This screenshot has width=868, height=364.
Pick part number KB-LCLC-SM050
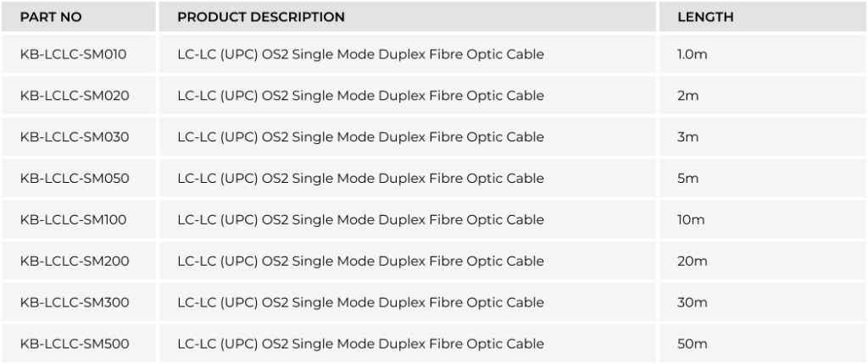tap(75, 179)
